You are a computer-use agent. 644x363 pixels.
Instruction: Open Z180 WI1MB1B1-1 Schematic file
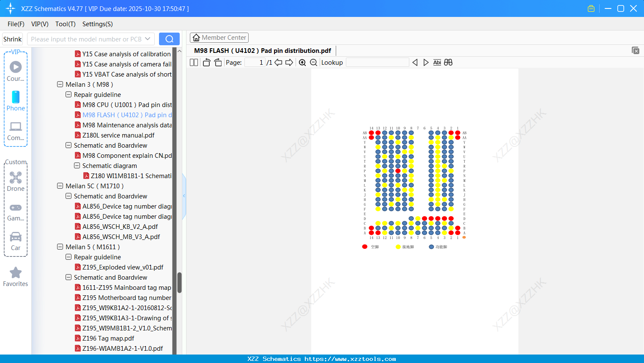click(127, 176)
